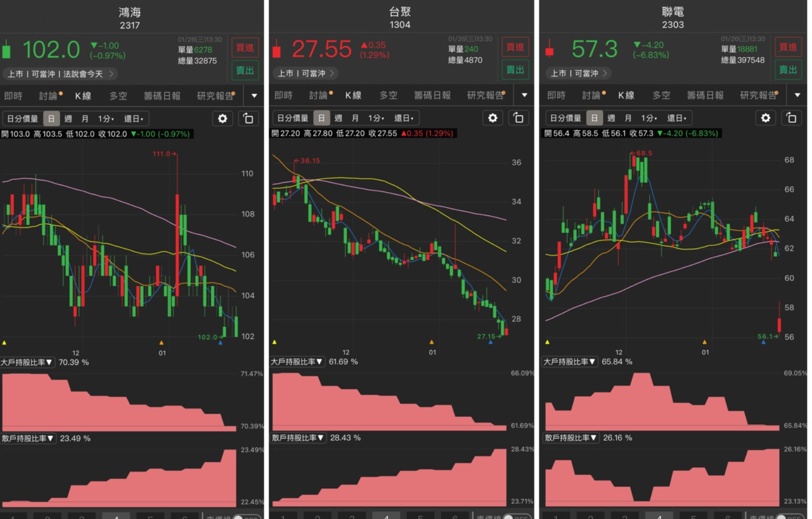This screenshot has height=519, width=812.
Task: Rotate 鴻海 chart to landscape view
Action: pos(248,119)
